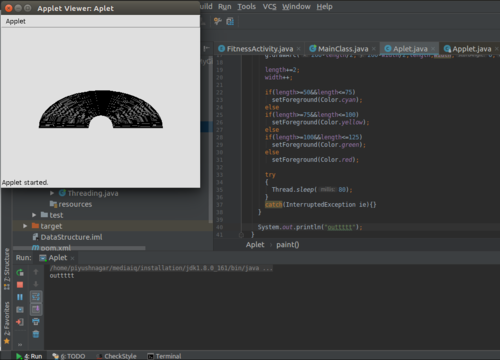The width and height of the screenshot is (500, 360).
Task: Open the Project Structure toolbar icon
Action: (x=230, y=22)
